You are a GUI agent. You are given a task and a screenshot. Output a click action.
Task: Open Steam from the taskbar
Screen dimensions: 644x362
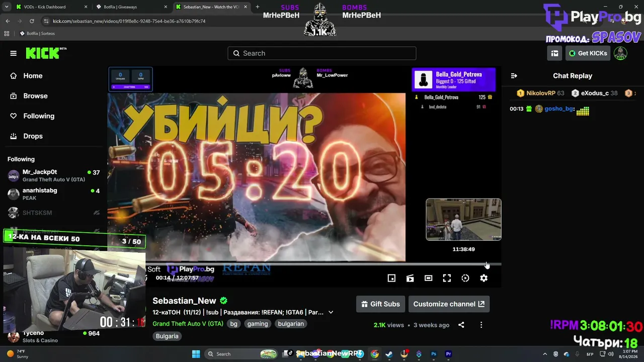(389, 354)
